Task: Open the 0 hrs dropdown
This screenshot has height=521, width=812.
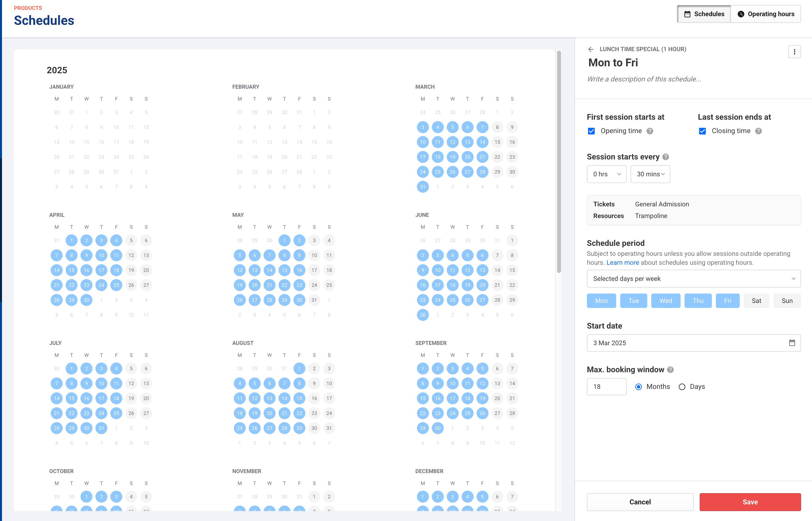Action: (606, 174)
